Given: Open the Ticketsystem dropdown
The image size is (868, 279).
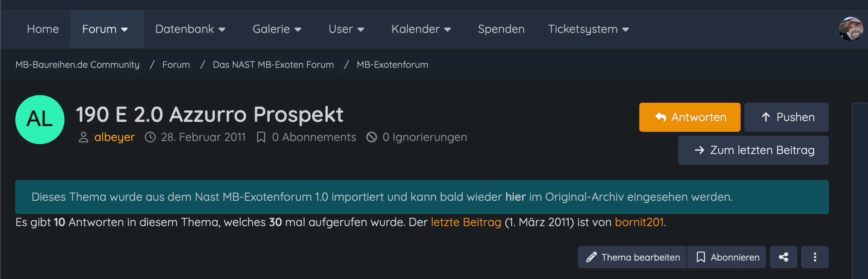Looking at the screenshot, I should point(588,29).
